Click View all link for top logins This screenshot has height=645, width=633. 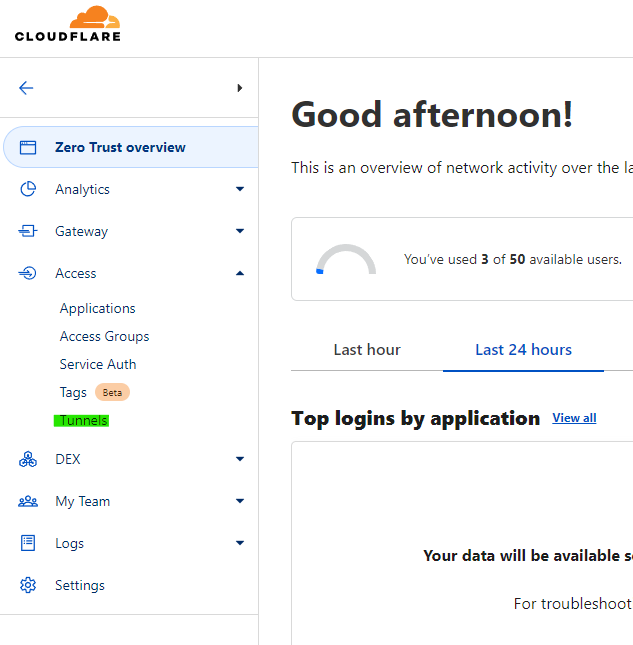[574, 418]
